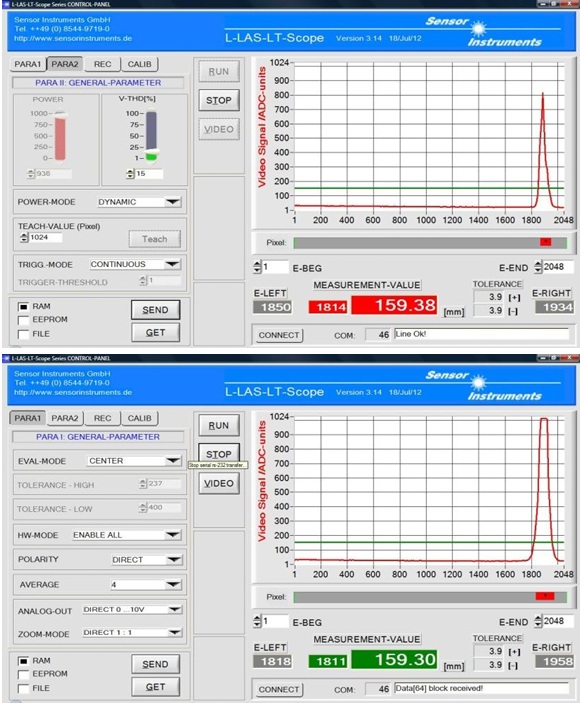The height and width of the screenshot is (704, 580).
Task: Open ZOOM-MODE dropdown showing DIRECT 1:1
Action: point(132,633)
